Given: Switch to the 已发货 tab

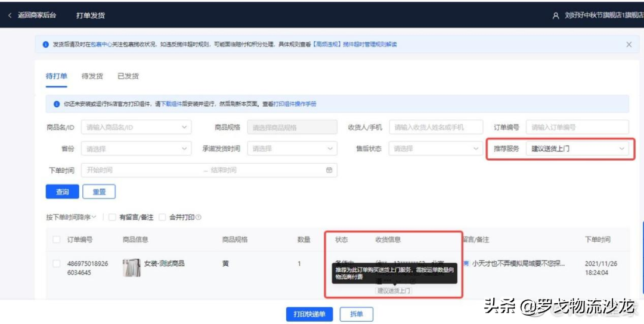Looking at the screenshot, I should point(128,76).
